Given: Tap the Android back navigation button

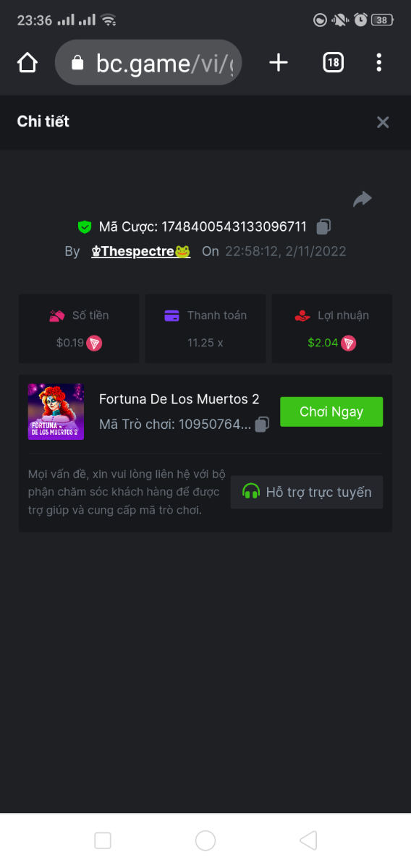Looking at the screenshot, I should point(308,840).
